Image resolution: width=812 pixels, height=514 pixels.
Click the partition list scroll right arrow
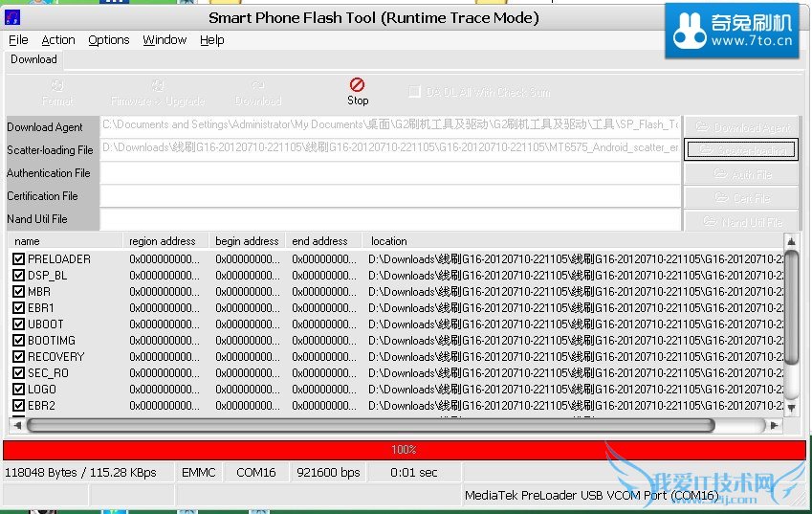click(x=774, y=425)
